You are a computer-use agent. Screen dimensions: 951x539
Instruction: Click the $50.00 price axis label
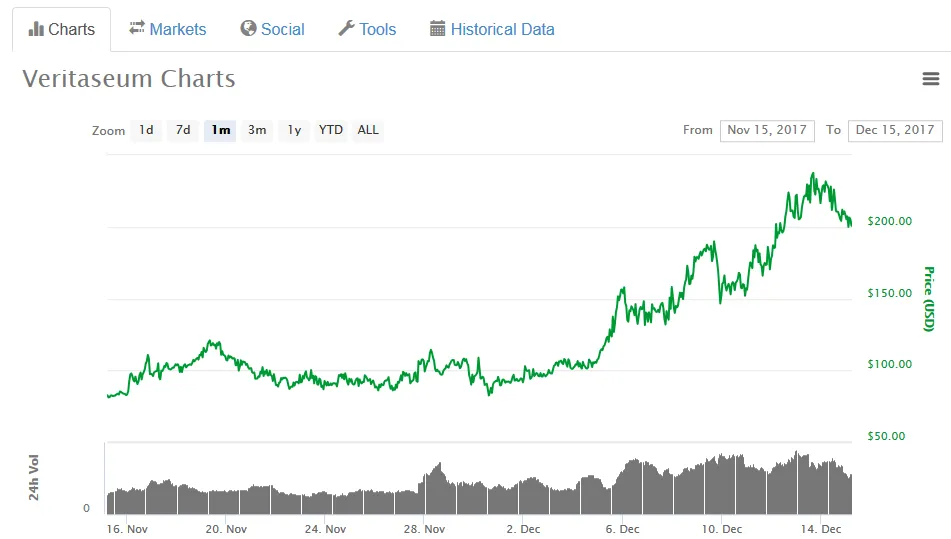[x=886, y=436]
